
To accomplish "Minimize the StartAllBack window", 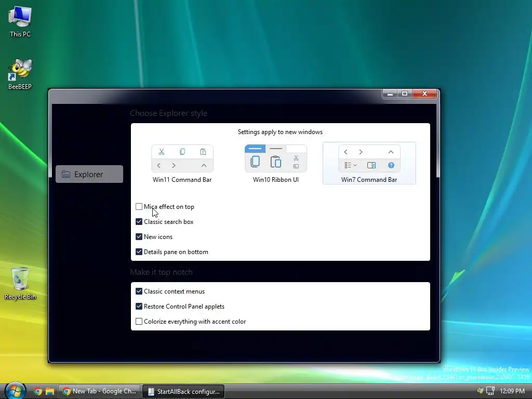I will [390, 94].
